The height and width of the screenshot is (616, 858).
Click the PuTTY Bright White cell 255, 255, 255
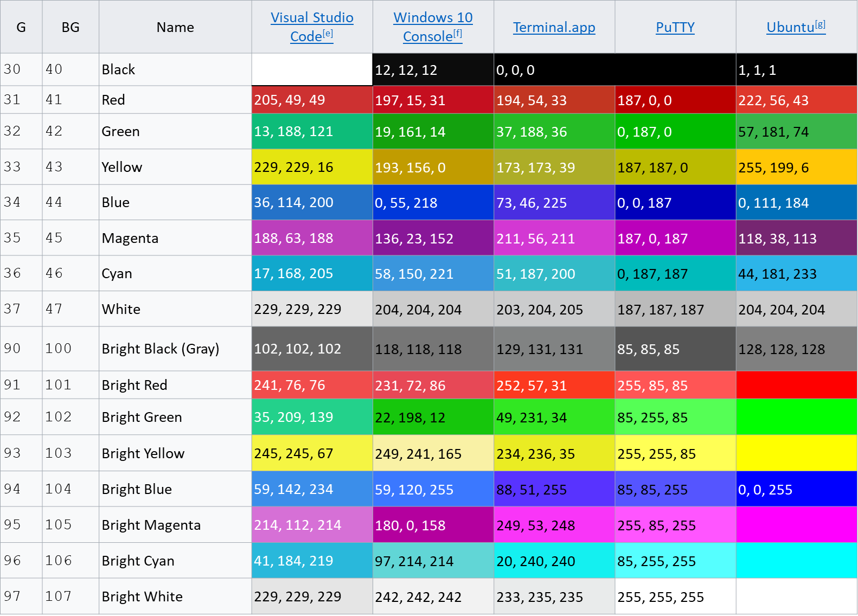pyautogui.click(x=675, y=596)
